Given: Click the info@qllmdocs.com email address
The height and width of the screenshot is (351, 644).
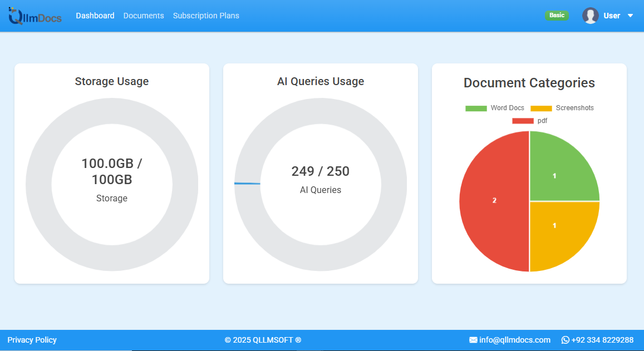Looking at the screenshot, I should pyautogui.click(x=515, y=340).
